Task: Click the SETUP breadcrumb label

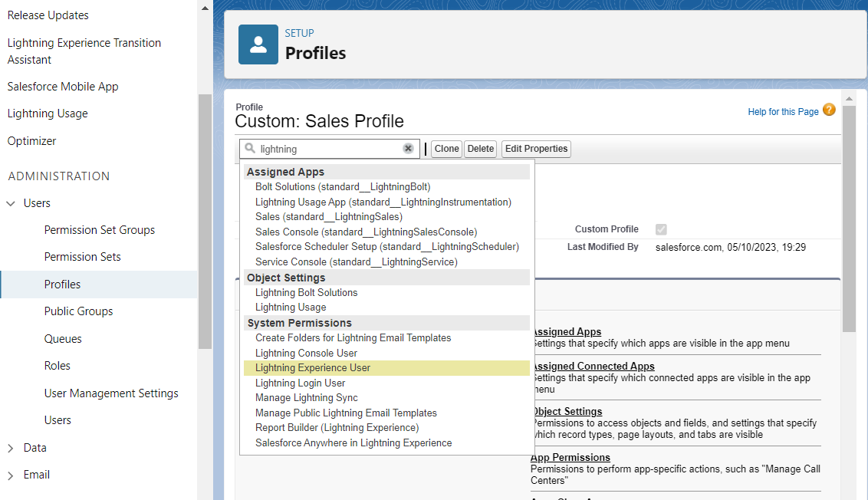Action: (x=300, y=33)
